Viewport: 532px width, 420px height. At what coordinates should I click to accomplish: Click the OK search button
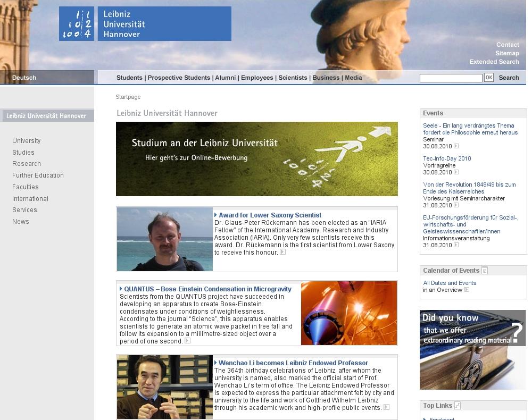click(x=488, y=78)
